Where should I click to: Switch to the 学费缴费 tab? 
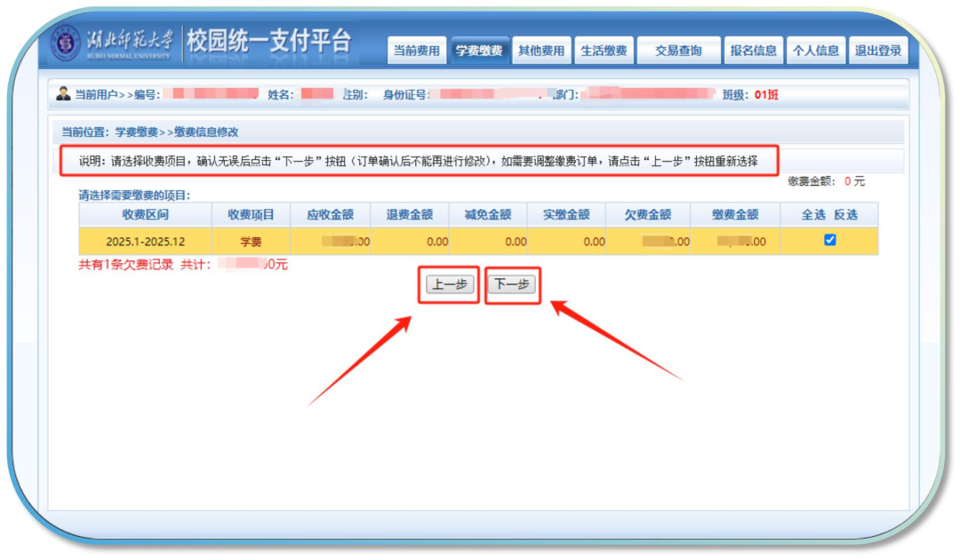pyautogui.click(x=479, y=50)
